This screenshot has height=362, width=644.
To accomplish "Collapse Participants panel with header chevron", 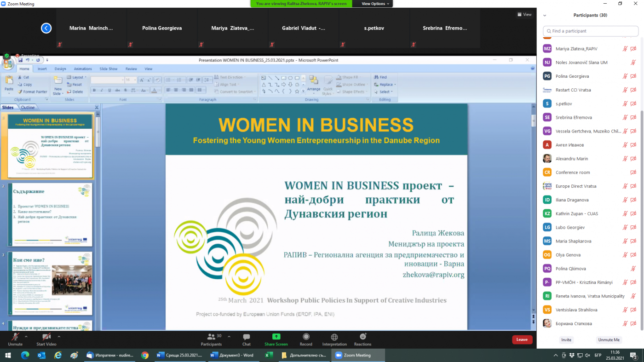I will tap(545, 15).
